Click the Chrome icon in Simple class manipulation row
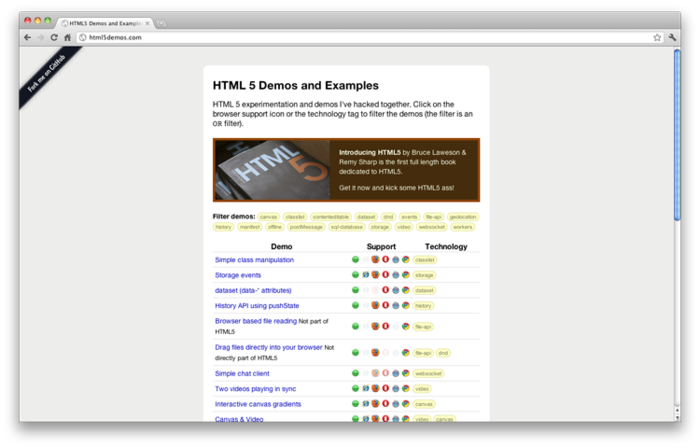Screen dimensions: 700x448 [406, 259]
